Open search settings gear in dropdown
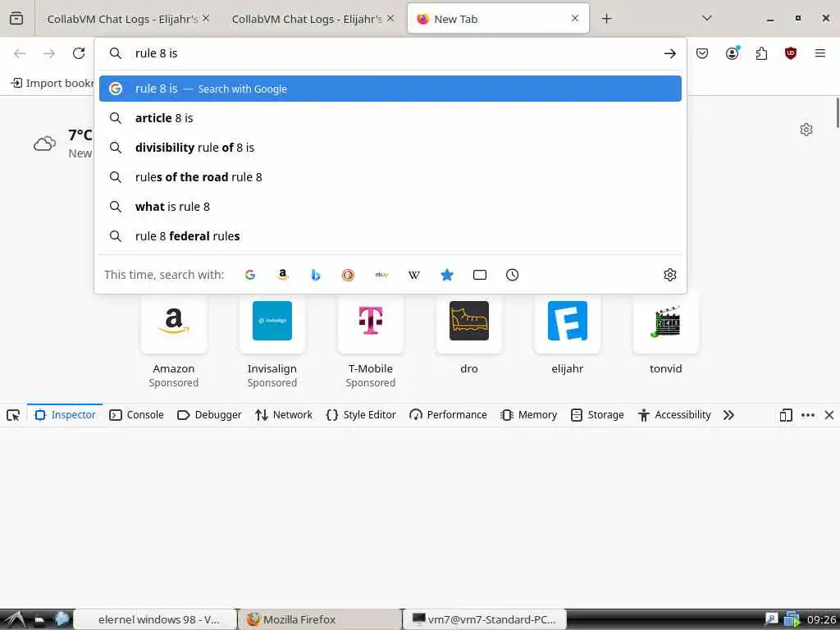This screenshot has height=630, width=840. 669,275
